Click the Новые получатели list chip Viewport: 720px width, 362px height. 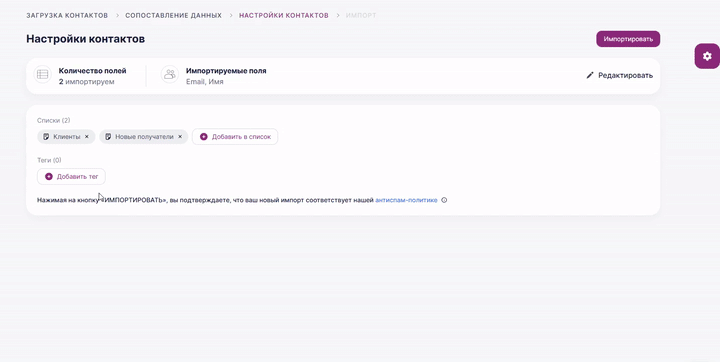point(144,136)
